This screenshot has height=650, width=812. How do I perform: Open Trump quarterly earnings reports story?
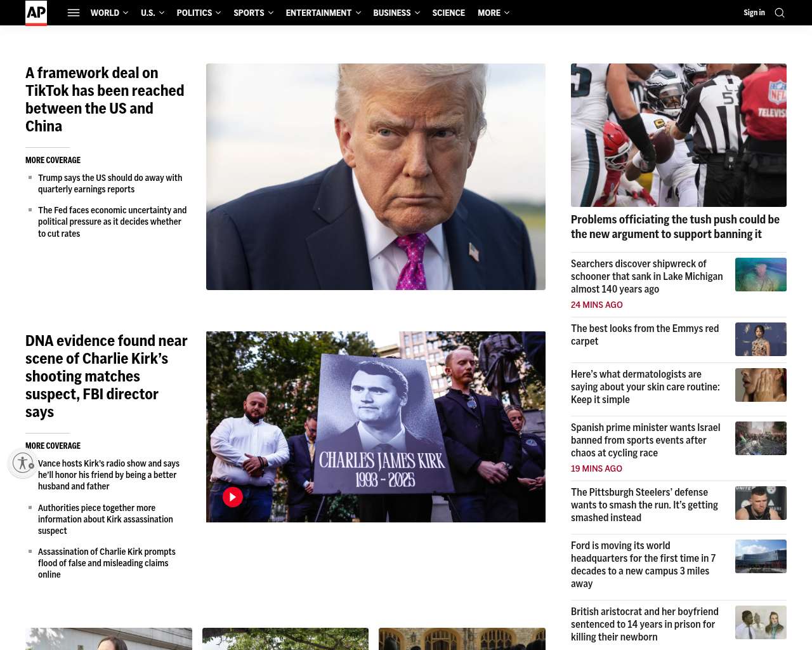pyautogui.click(x=110, y=183)
